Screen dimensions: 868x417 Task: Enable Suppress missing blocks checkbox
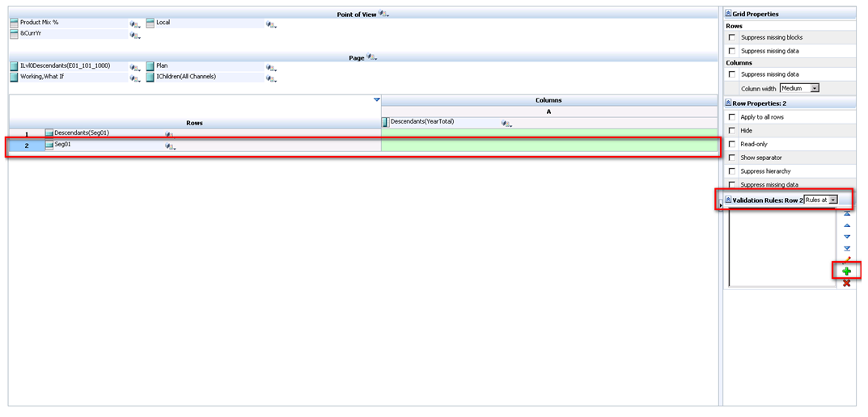[732, 38]
